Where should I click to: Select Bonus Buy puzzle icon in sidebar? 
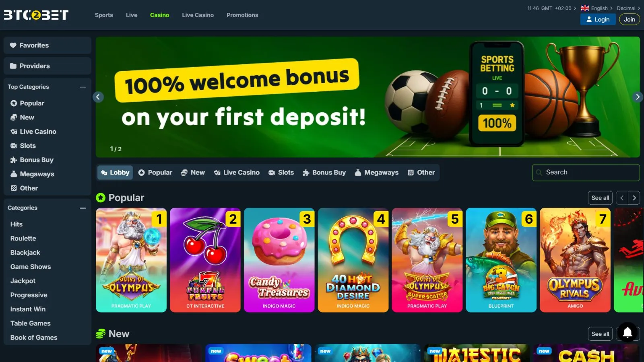(x=14, y=160)
